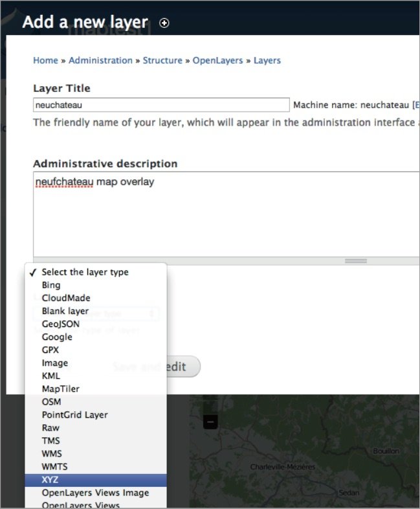The height and width of the screenshot is (509, 420).
Task: Click the Layers breadcrumb link
Action: pyautogui.click(x=267, y=60)
